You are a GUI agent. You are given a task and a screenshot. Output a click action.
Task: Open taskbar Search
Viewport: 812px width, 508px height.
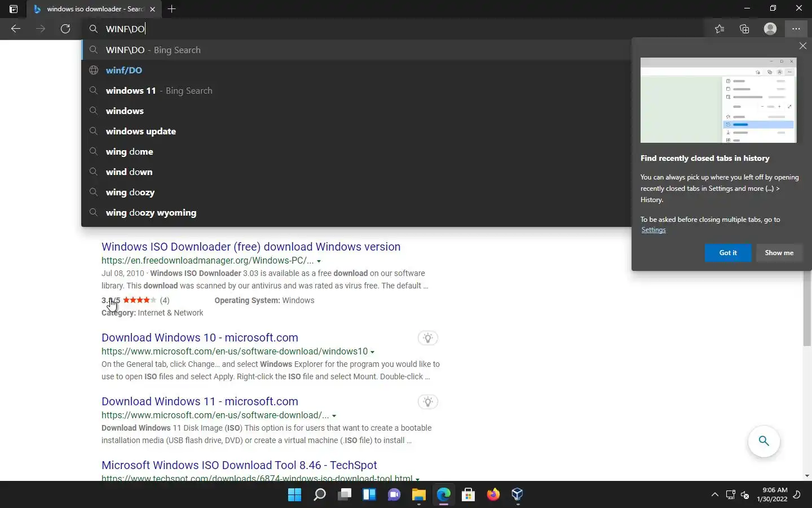point(320,495)
